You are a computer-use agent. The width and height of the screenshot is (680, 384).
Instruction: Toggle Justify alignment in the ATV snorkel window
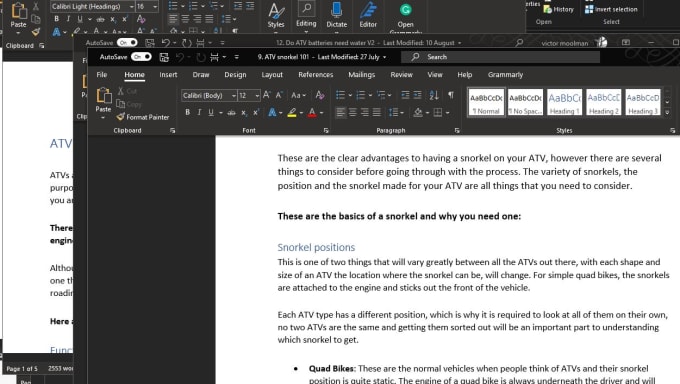point(377,113)
